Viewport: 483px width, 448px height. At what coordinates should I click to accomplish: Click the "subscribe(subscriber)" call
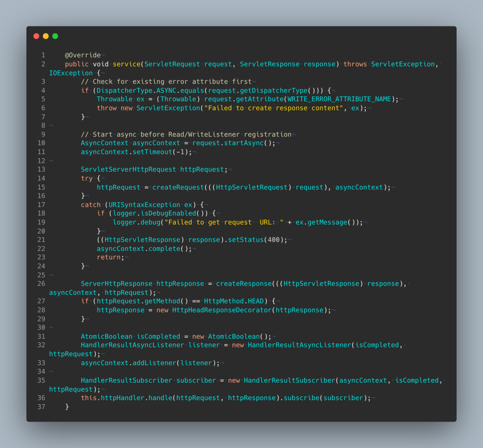[323, 398]
